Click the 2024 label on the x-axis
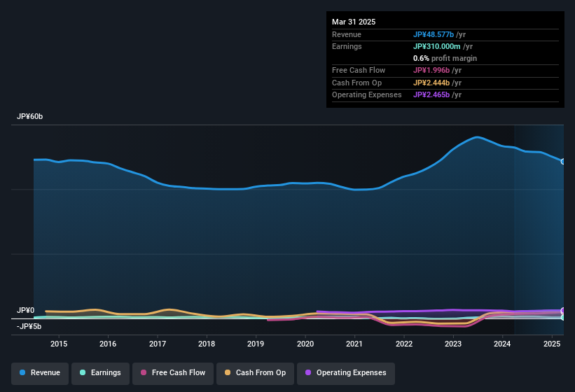Viewport: 575px width, 392px height. [502, 344]
